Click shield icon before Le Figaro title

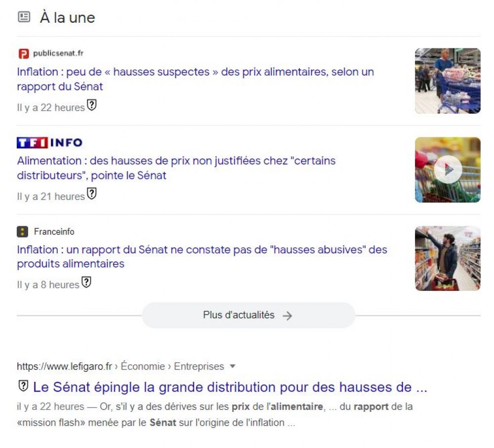coord(23,386)
